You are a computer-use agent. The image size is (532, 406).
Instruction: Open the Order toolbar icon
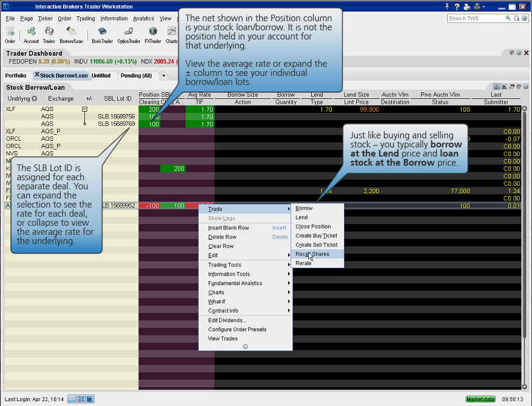point(10,35)
